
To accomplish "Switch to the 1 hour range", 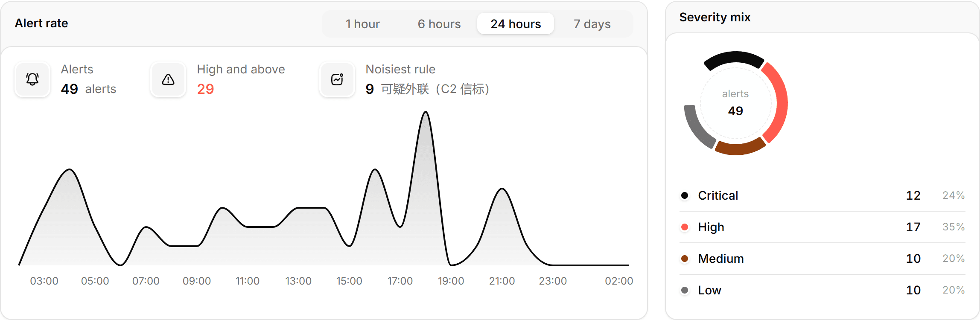I will point(362,24).
